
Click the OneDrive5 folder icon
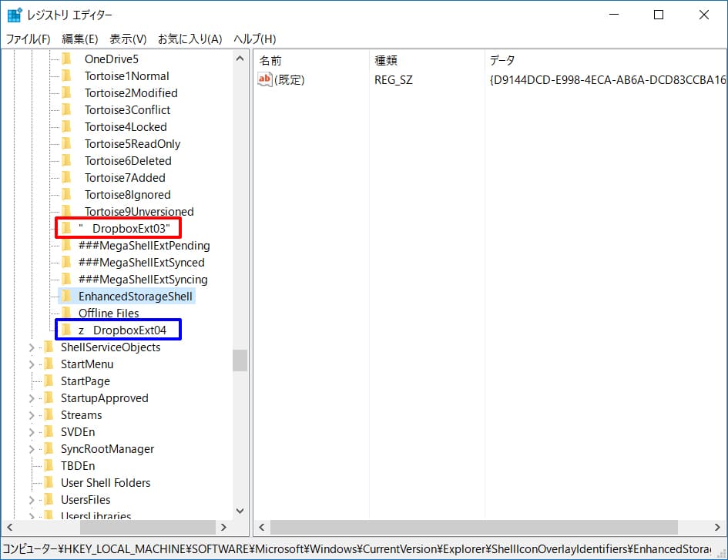67,59
